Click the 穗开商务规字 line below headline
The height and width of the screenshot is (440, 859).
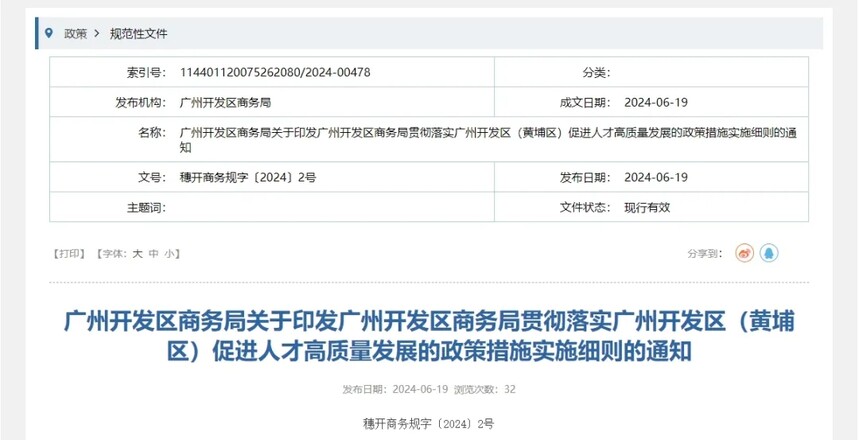[428, 424]
